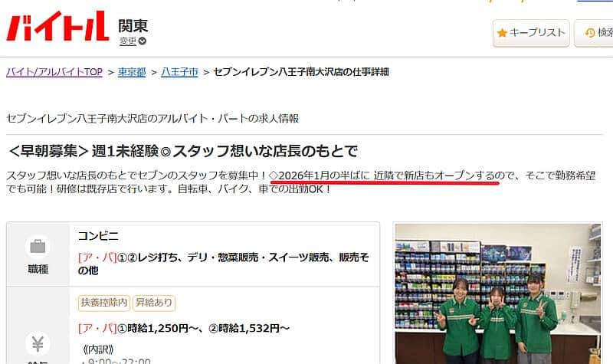Click the コンビニ job category text

[x=98, y=236]
